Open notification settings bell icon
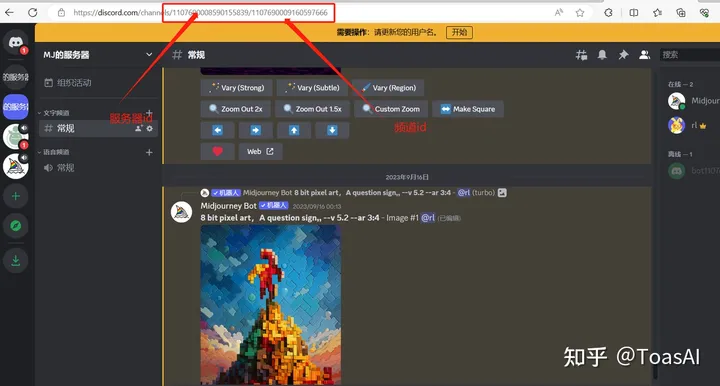The height and width of the screenshot is (386, 720). (x=602, y=55)
